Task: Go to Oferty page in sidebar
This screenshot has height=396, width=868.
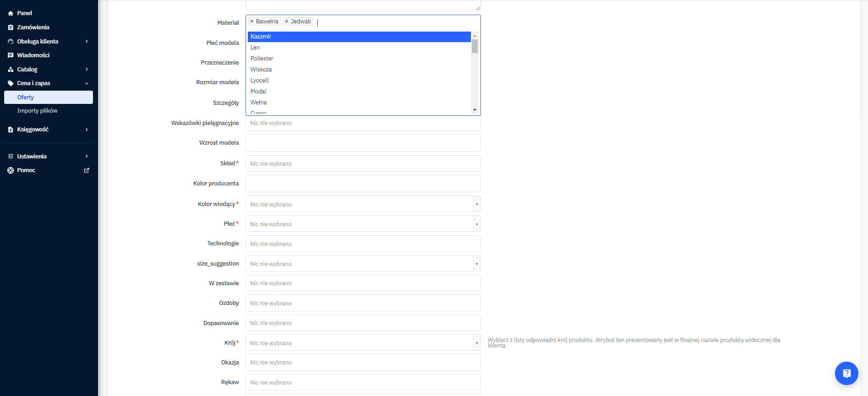Action: [26, 98]
